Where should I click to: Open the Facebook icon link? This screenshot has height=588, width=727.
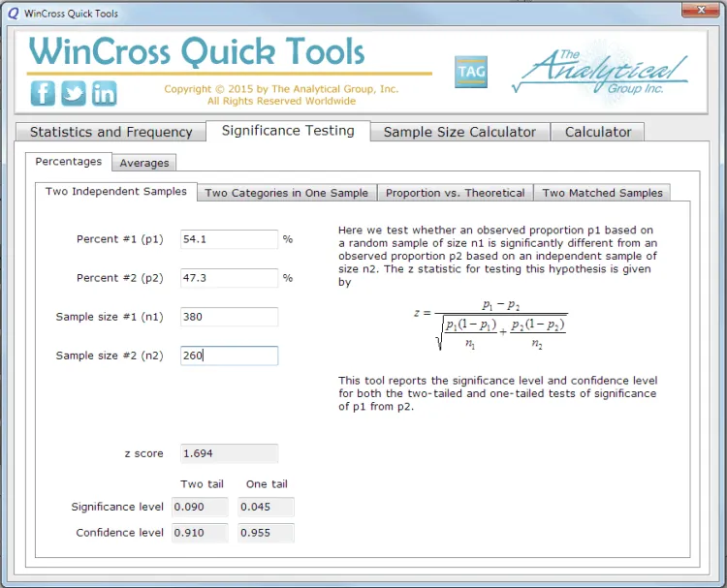[x=43, y=93]
